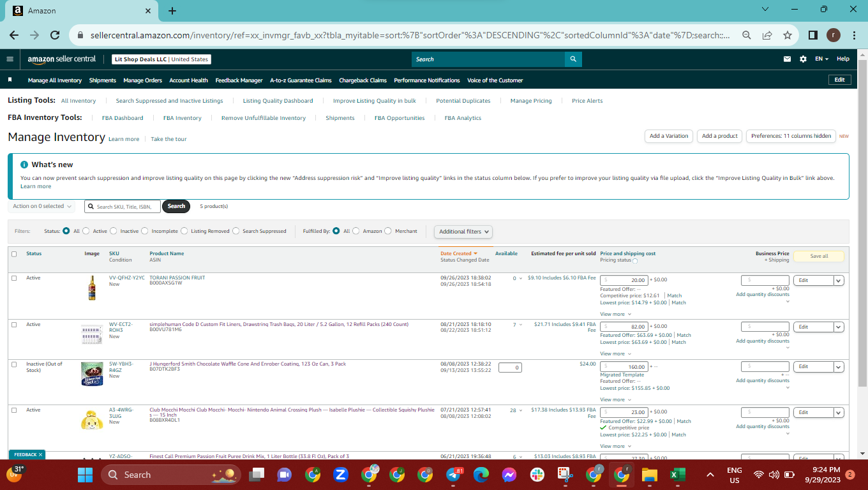Open File Explorer from the taskbar
The width and height of the screenshot is (868, 490).
(x=649, y=475)
